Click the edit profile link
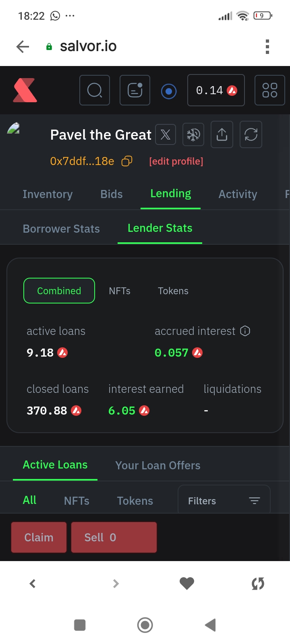290x644 pixels. coord(176,161)
